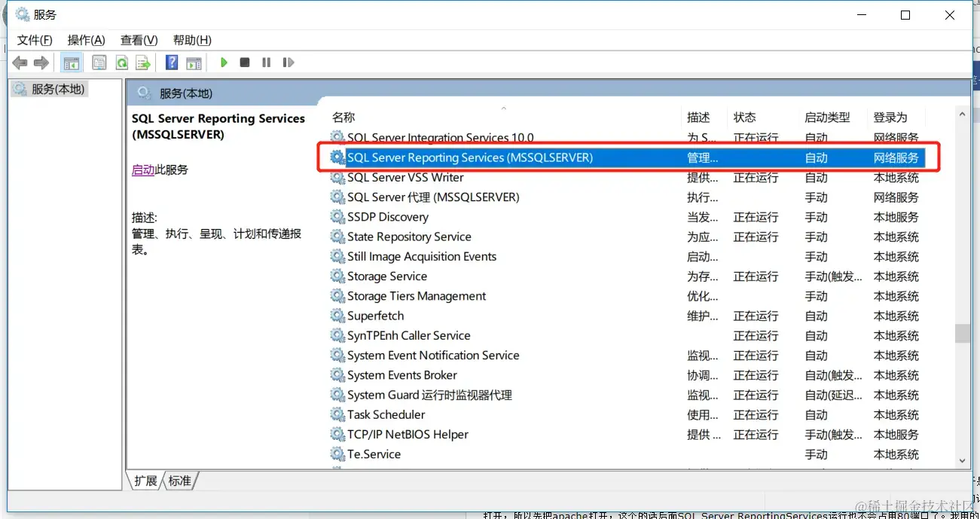Select SQL Server 代理 (MSSQLSERVER) service
Image resolution: width=980 pixels, height=519 pixels.
627,197
